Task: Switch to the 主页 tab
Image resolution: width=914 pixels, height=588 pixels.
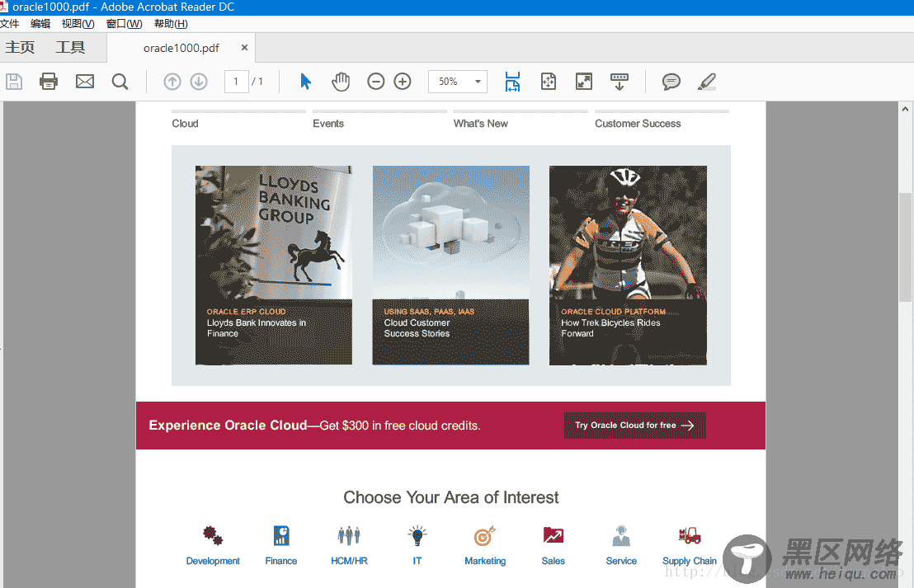Action: click(21, 47)
